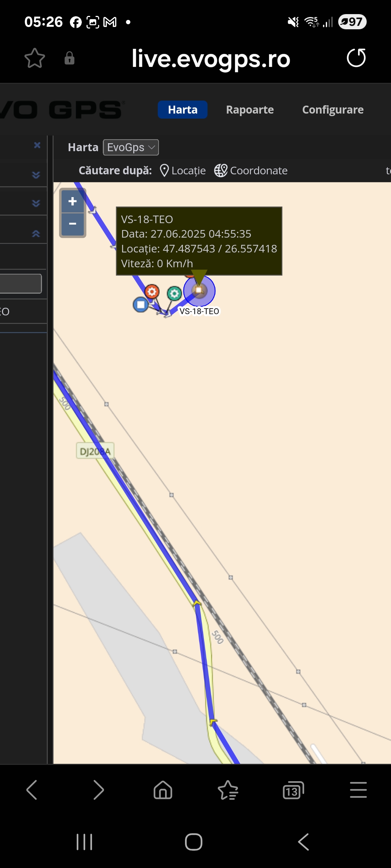This screenshot has width=391, height=868.
Task: Zoom out the map with minus button
Action: [72, 224]
